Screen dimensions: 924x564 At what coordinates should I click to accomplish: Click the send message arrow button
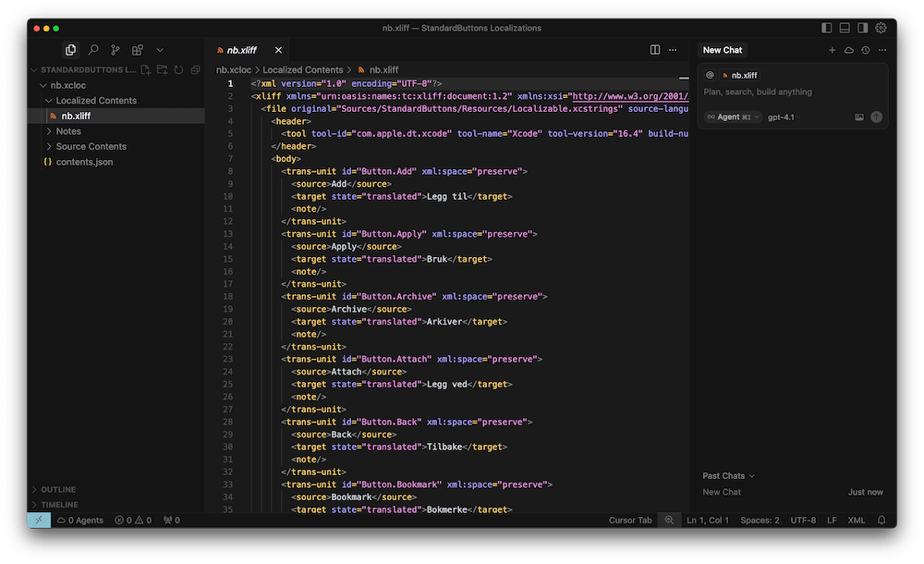876,116
